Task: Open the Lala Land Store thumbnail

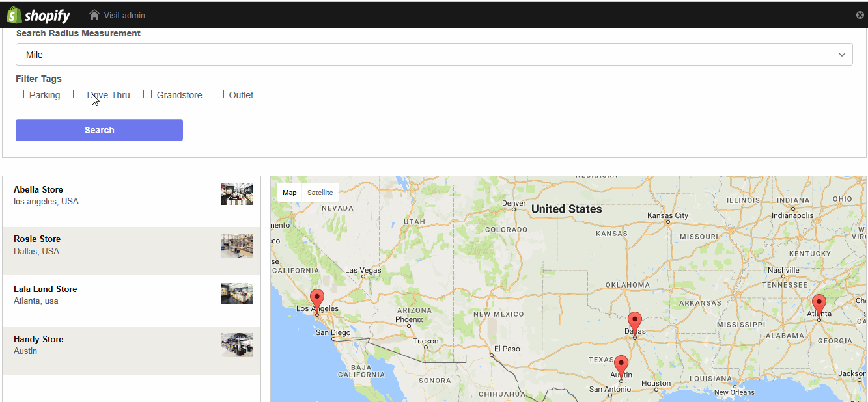Action: coord(237,293)
